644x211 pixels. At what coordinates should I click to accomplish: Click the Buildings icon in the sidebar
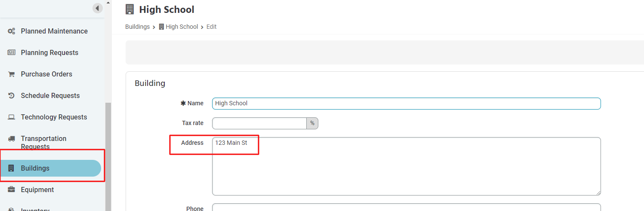pos(12,168)
